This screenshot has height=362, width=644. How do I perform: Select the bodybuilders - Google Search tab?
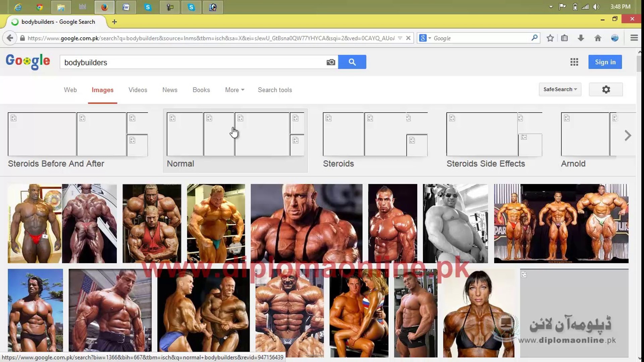[x=58, y=22]
